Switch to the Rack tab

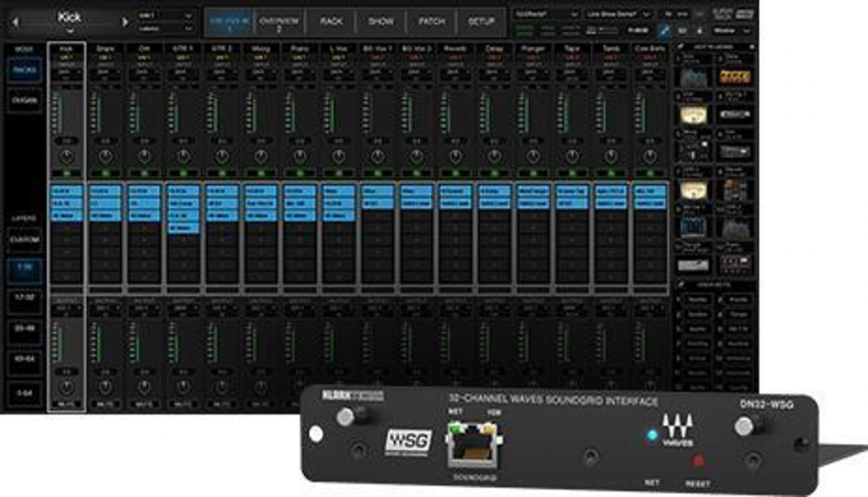(331, 22)
